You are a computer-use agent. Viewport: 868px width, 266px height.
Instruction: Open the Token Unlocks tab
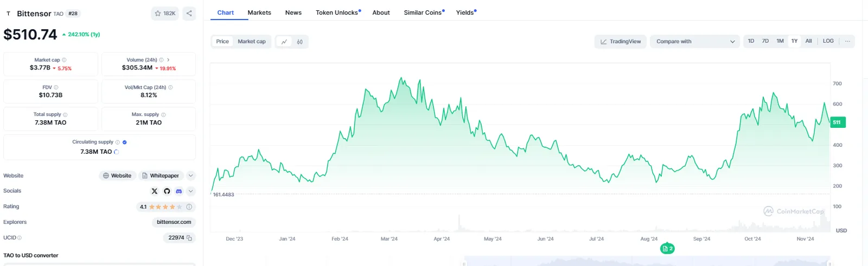click(338, 12)
